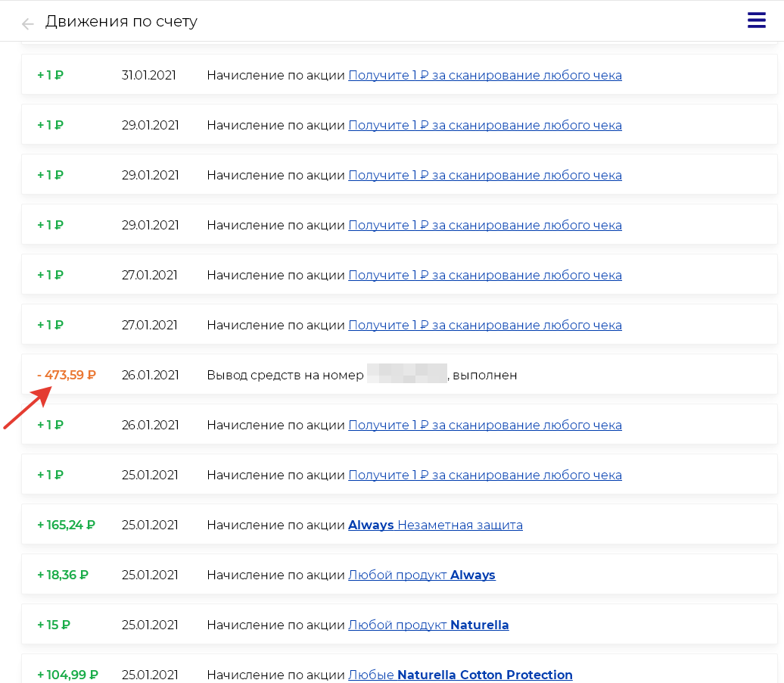Click the amount + 165,24 ₽
The width and height of the screenshot is (784, 683).
click(x=66, y=525)
